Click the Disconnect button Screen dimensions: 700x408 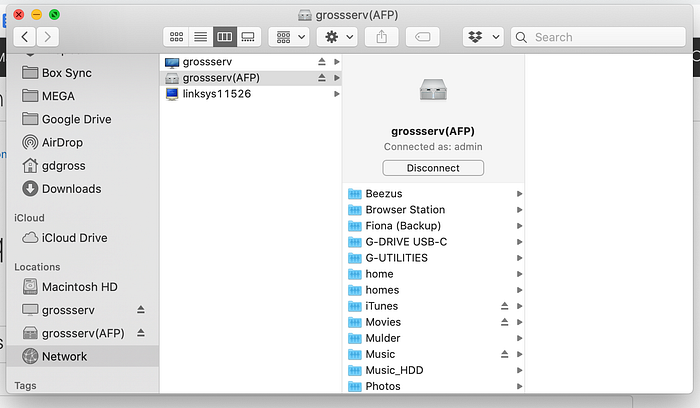pyautogui.click(x=433, y=168)
